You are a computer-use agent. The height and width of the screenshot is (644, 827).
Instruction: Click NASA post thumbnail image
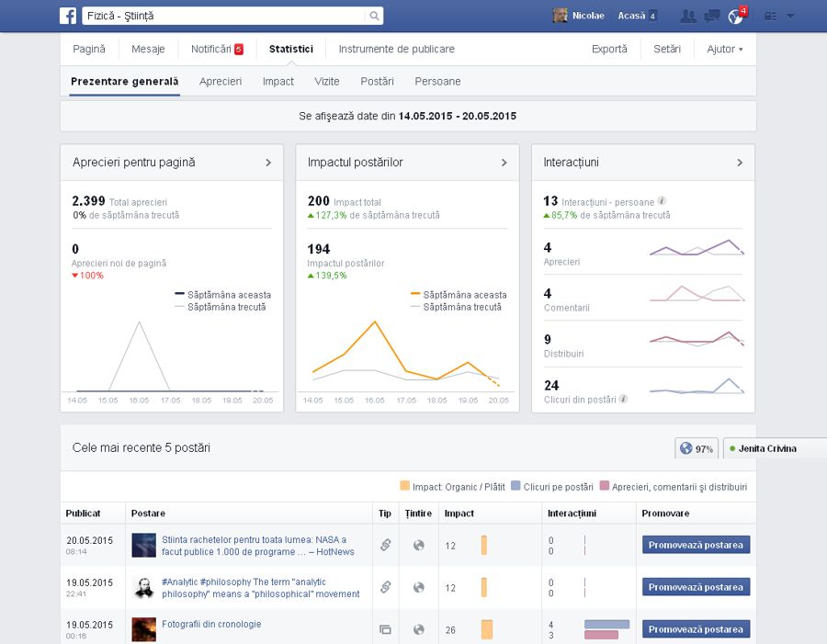143,546
